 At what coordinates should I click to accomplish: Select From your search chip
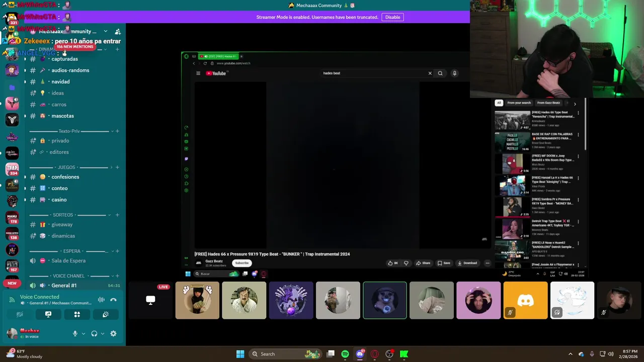[x=519, y=103]
